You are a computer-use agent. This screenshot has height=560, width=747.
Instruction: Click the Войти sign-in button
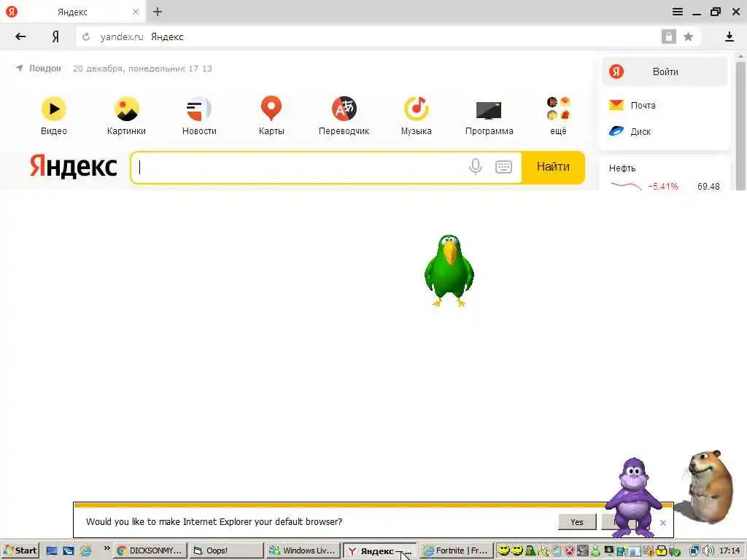coord(665,71)
